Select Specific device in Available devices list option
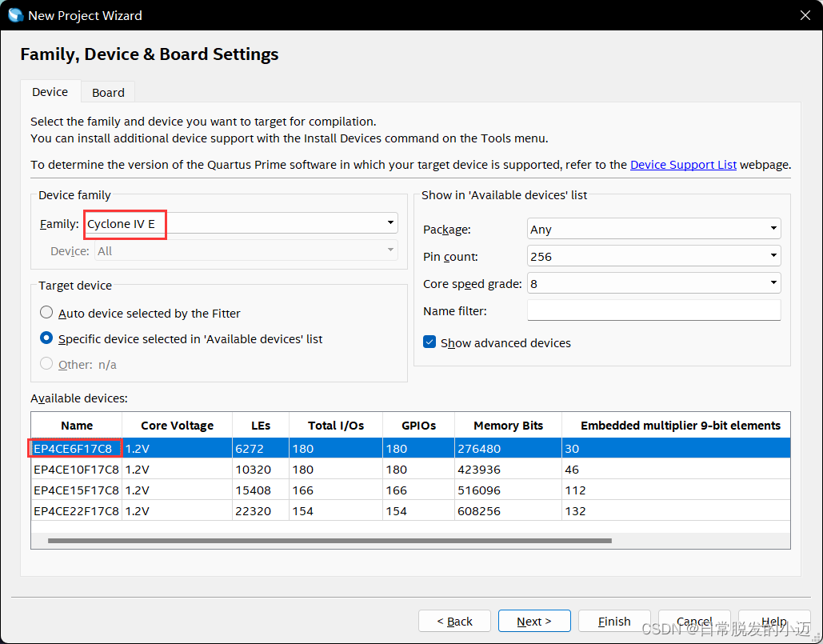The width and height of the screenshot is (823, 644). [x=46, y=338]
